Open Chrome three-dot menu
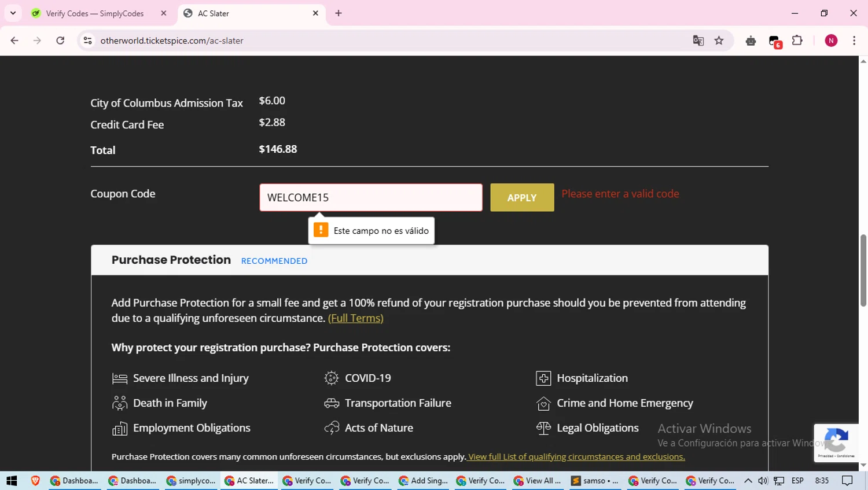 tap(854, 40)
